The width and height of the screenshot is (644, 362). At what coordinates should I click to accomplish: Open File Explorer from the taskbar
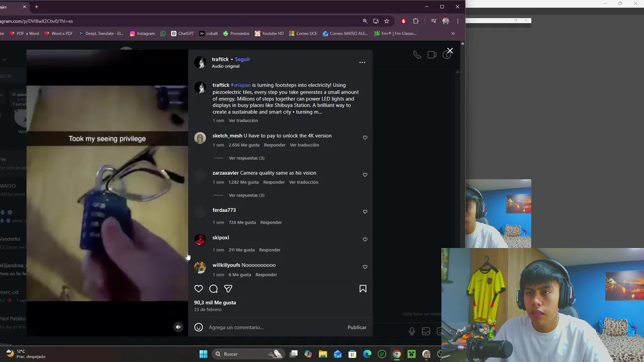pos(323,354)
